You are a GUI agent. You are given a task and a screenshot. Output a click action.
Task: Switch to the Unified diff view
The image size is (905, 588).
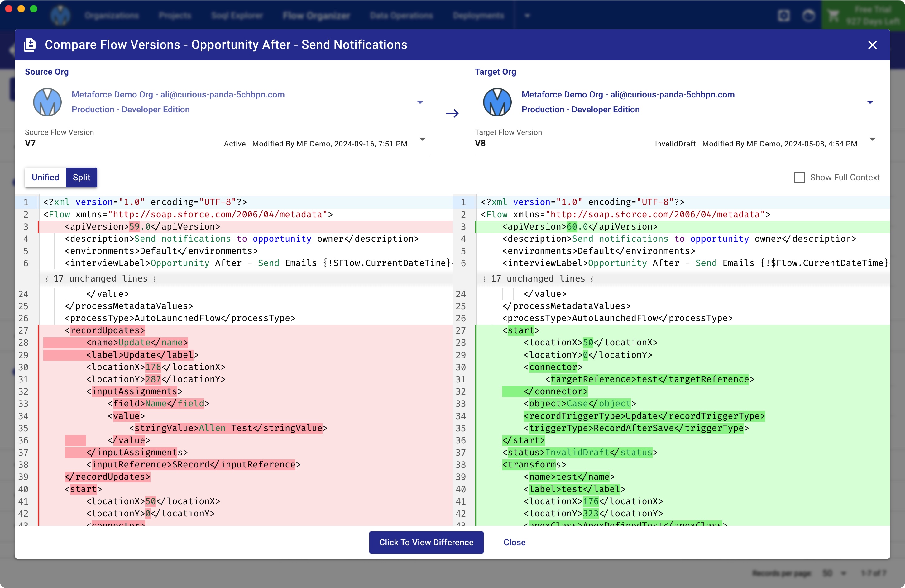[x=45, y=178]
